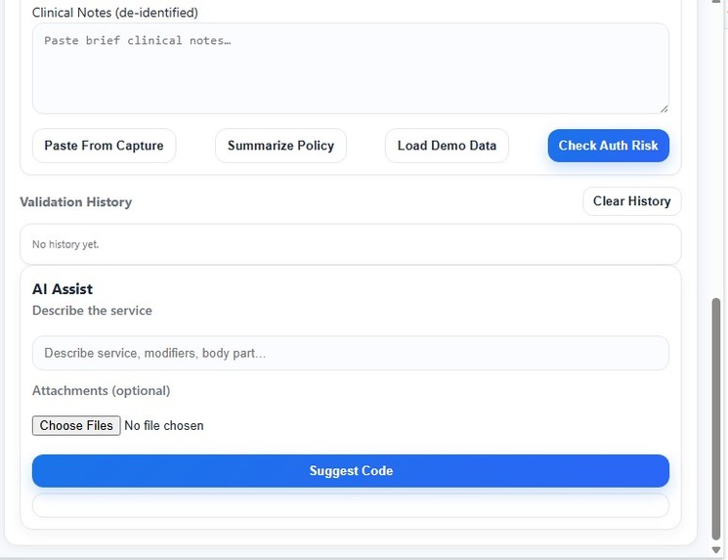Image resolution: width=728 pixels, height=560 pixels.
Task: Click the Clinical Notes text area
Action: (351, 68)
